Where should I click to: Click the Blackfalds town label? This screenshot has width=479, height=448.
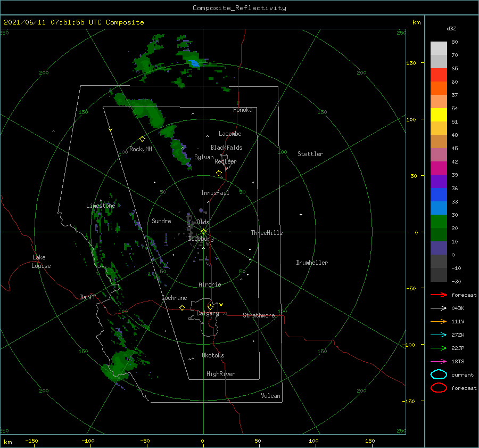(x=226, y=148)
